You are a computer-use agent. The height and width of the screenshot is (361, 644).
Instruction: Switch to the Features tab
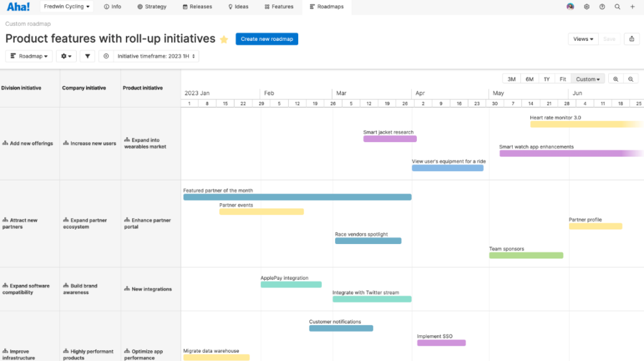click(279, 7)
